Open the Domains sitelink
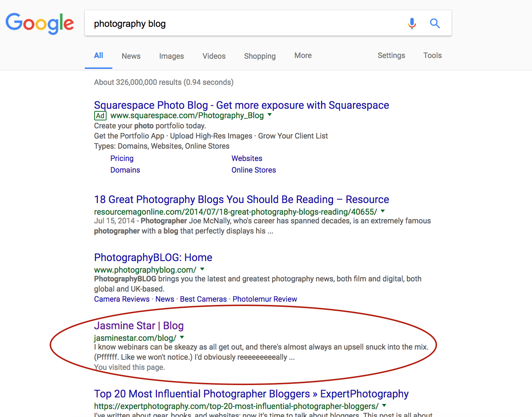The image size is (532, 417). pos(125,170)
